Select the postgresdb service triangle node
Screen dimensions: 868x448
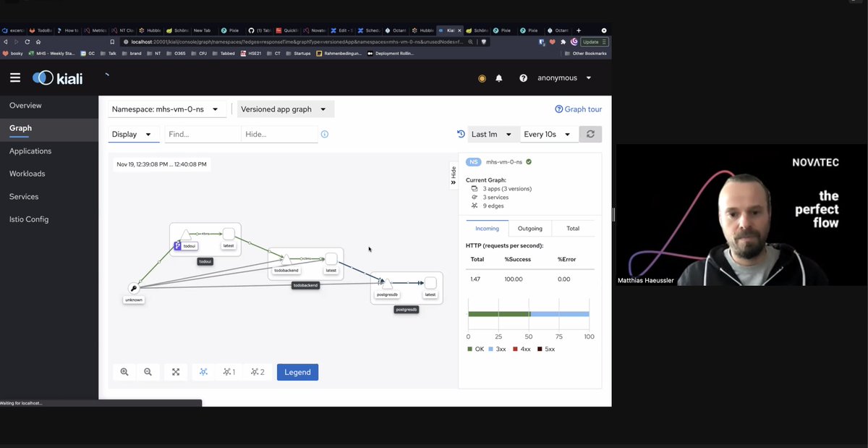coord(387,283)
